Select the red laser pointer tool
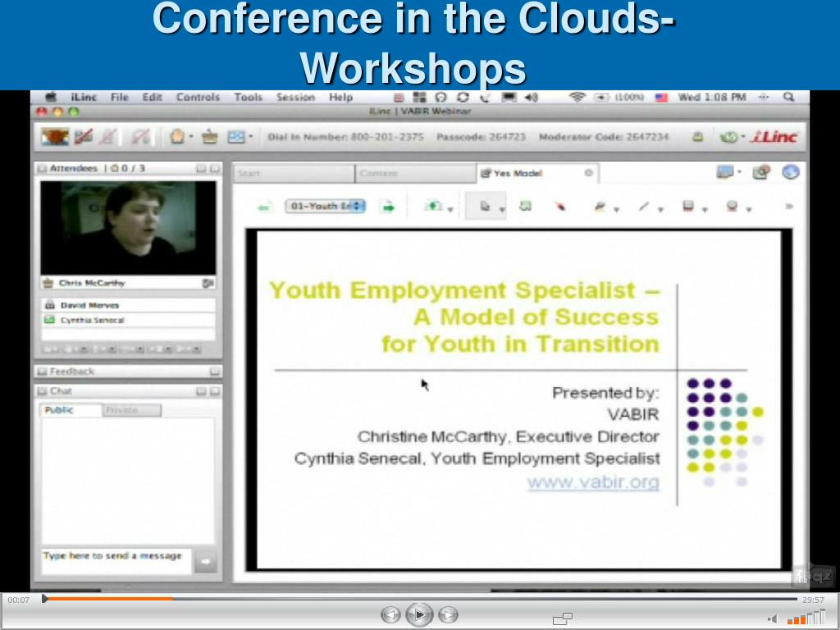This screenshot has width=840, height=630. point(560,206)
